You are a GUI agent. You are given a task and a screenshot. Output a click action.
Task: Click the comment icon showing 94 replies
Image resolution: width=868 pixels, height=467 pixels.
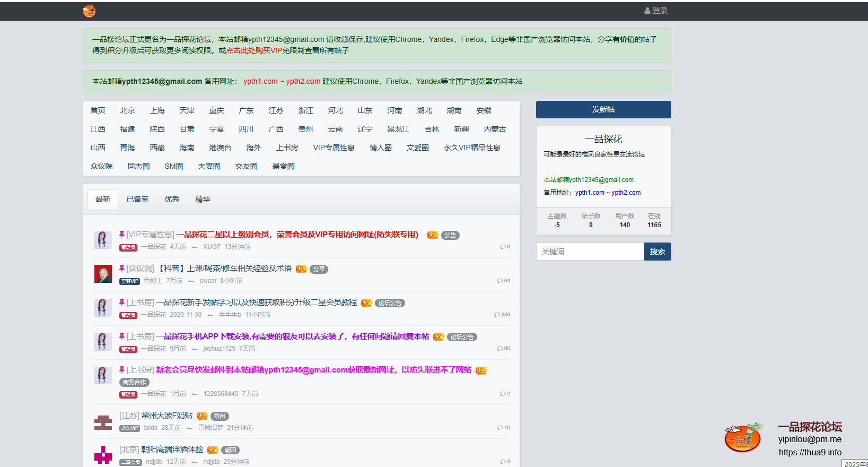click(499, 281)
